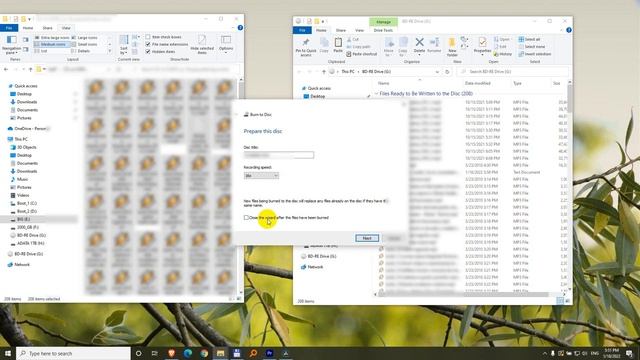The width and height of the screenshot is (640, 360).
Task: Open the Share tab in left Explorer window
Action: tap(47, 28)
